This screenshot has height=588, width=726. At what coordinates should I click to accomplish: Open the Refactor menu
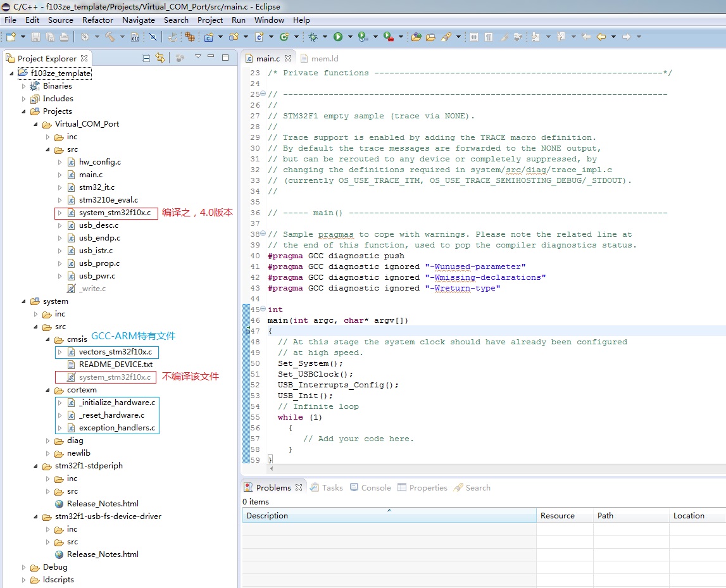[x=97, y=20]
